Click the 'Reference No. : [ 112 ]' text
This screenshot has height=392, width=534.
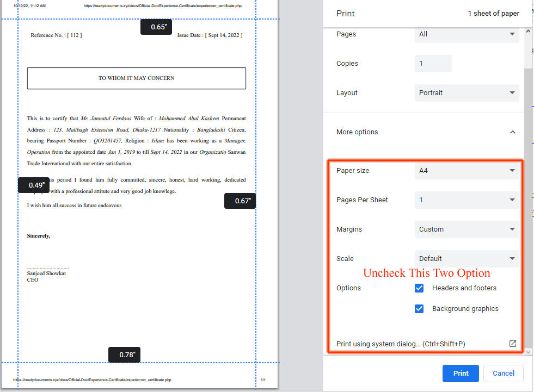pos(56,35)
